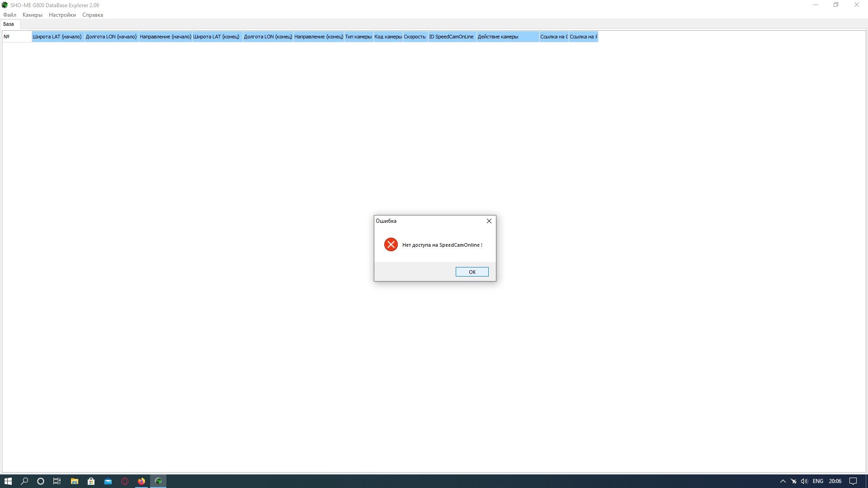The height and width of the screenshot is (488, 868).
Task: Open Microsoft Store taskbar icon
Action: (91, 481)
